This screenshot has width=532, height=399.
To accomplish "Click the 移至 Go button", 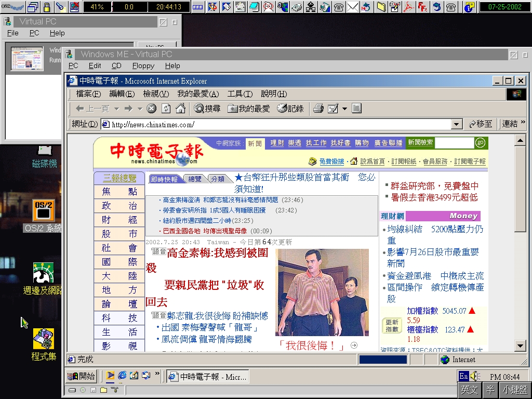I will point(481,124).
